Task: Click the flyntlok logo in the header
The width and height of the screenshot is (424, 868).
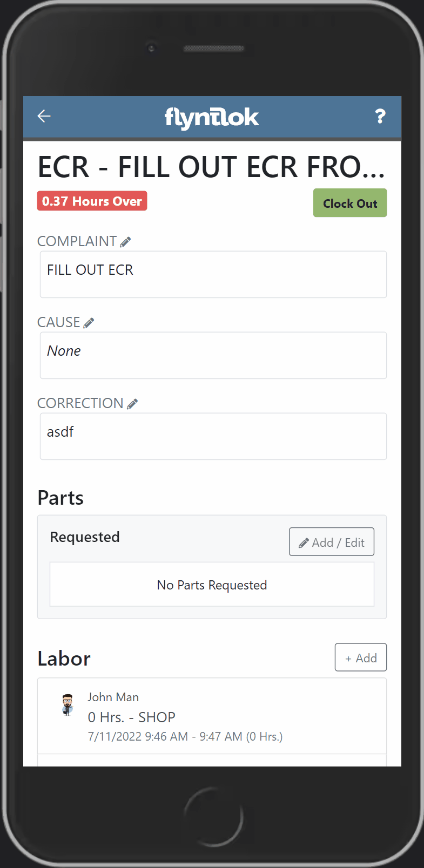Action: (x=211, y=117)
